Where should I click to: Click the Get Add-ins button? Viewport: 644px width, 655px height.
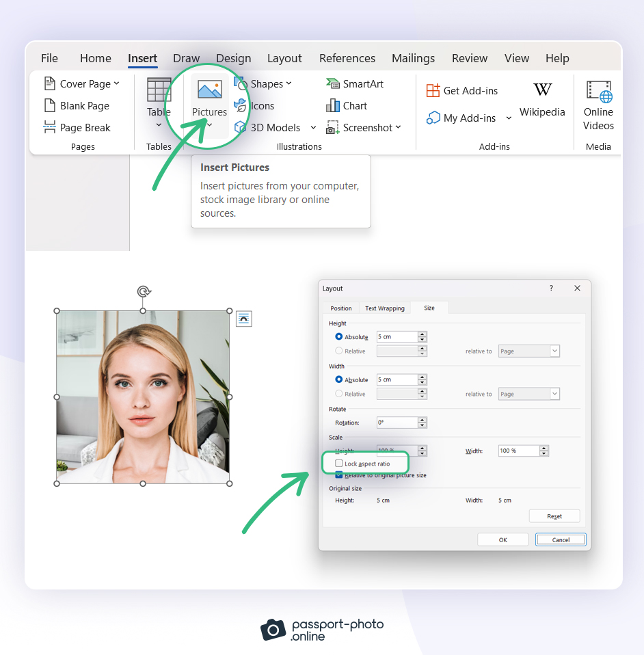[462, 91]
